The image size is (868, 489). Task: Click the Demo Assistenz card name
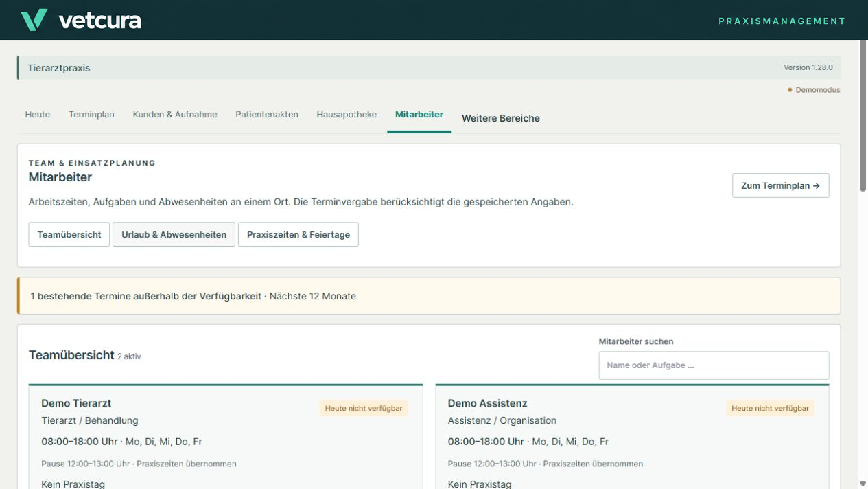click(x=488, y=403)
